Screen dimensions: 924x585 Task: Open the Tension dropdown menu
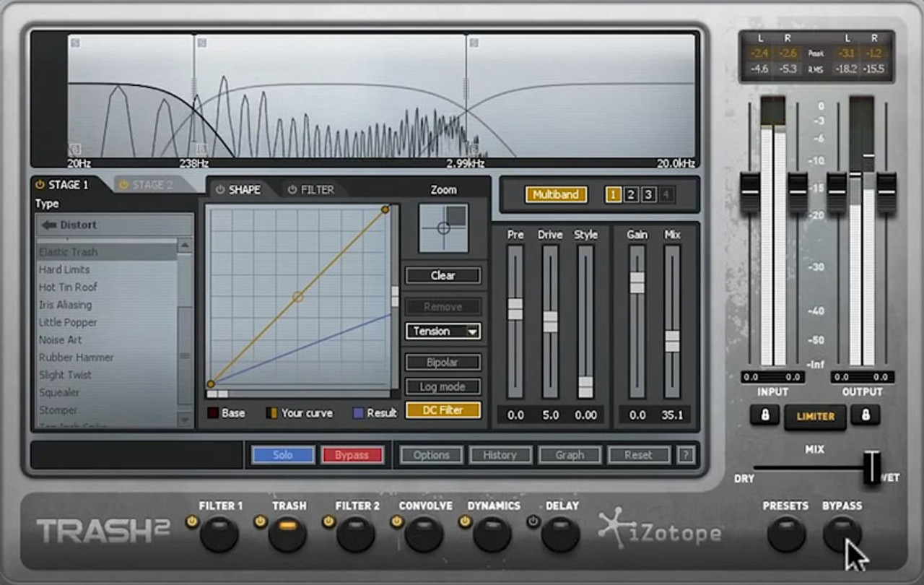pyautogui.click(x=443, y=331)
